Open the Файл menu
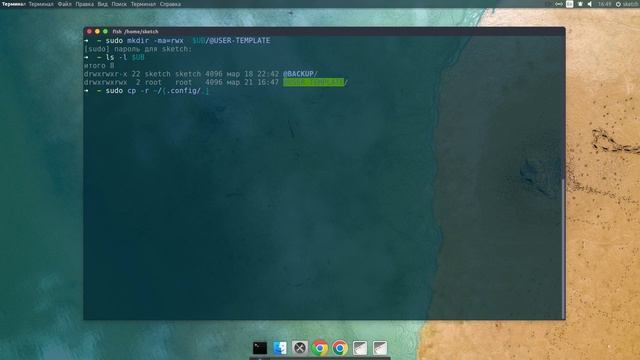Screen dimensions: 640x360 point(64,4)
